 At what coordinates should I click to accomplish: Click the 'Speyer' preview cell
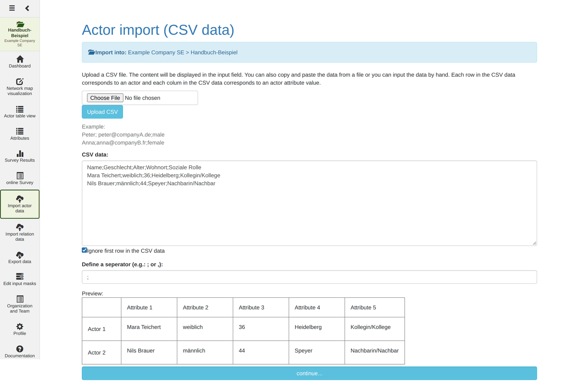pos(317,352)
